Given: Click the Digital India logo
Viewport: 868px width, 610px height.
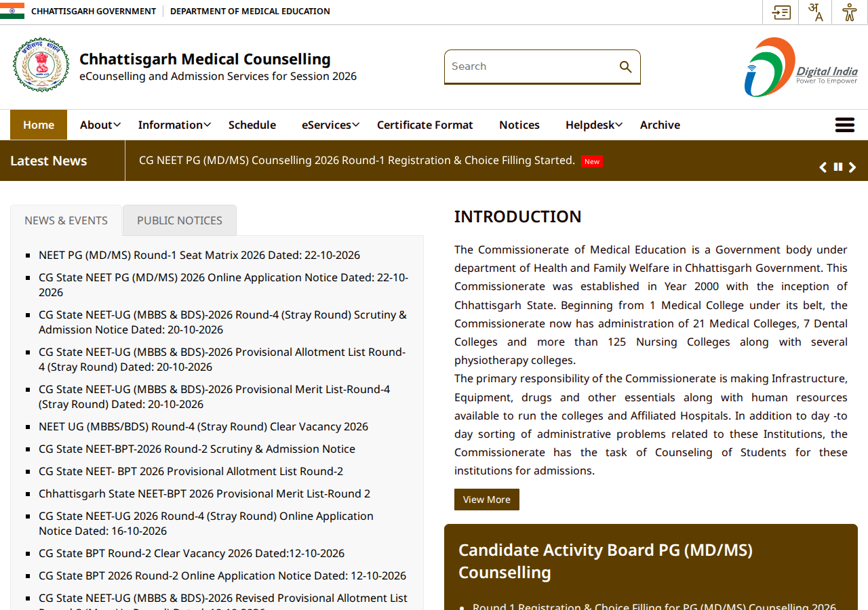Looking at the screenshot, I should point(801,67).
